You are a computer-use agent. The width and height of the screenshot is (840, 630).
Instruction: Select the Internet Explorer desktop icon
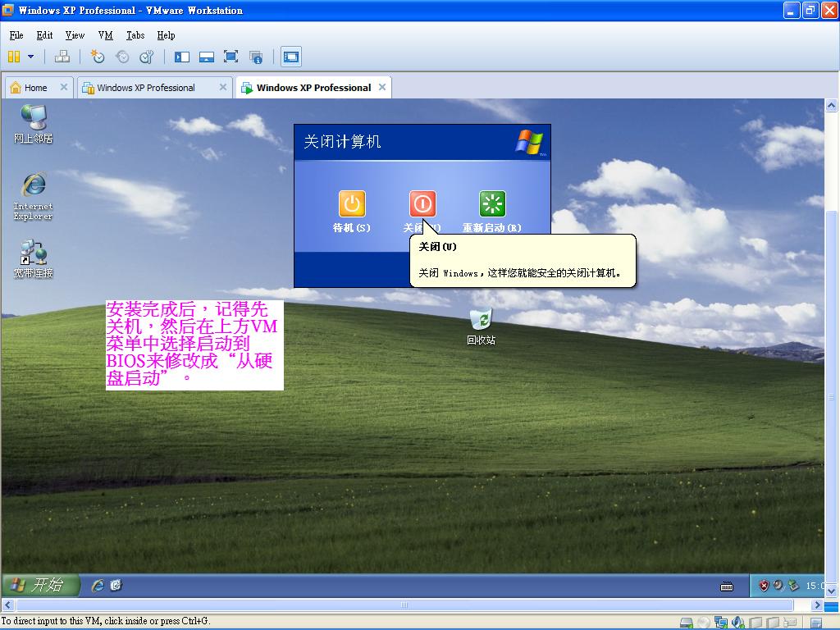click(33, 197)
